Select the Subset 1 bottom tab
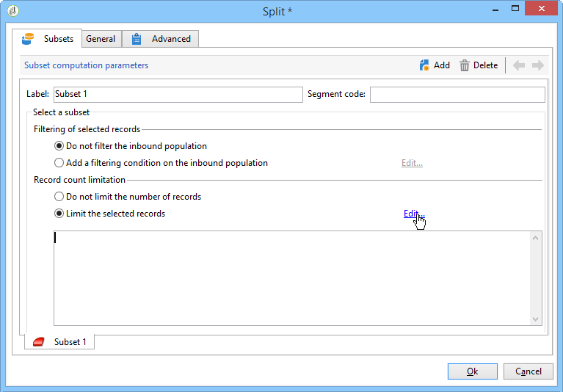Image resolution: width=563 pixels, height=392 pixels. [59, 342]
